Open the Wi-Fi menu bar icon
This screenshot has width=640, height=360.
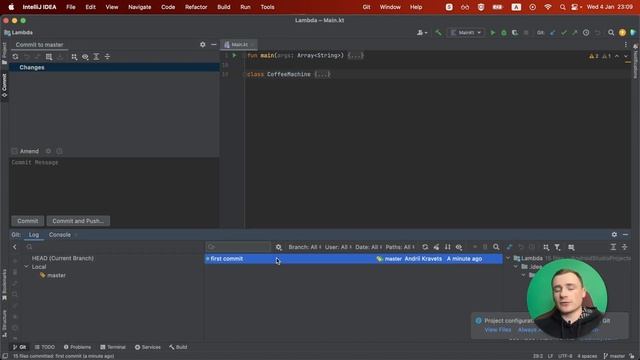[x=548, y=7]
